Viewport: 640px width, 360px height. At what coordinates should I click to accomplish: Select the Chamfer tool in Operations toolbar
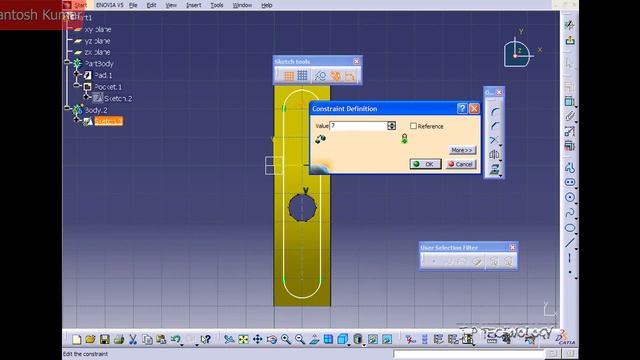point(494,126)
